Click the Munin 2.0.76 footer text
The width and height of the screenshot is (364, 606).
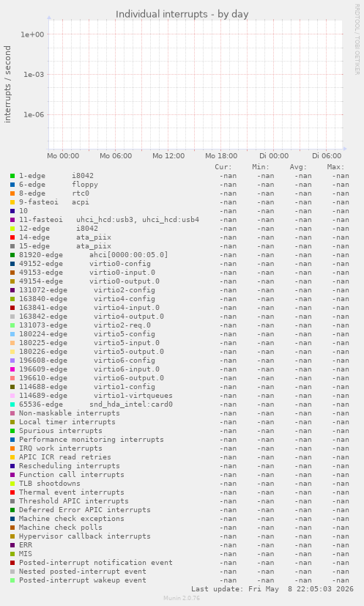(182, 598)
